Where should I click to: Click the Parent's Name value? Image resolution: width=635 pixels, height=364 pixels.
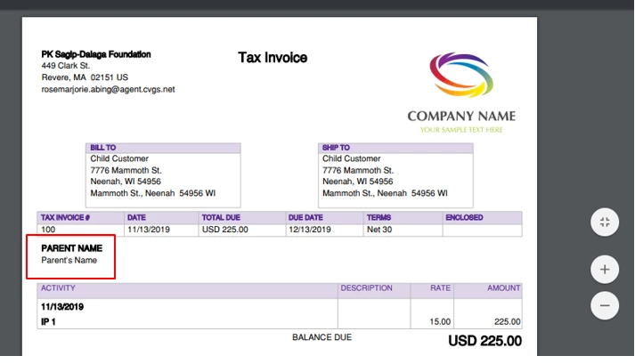[x=69, y=261]
